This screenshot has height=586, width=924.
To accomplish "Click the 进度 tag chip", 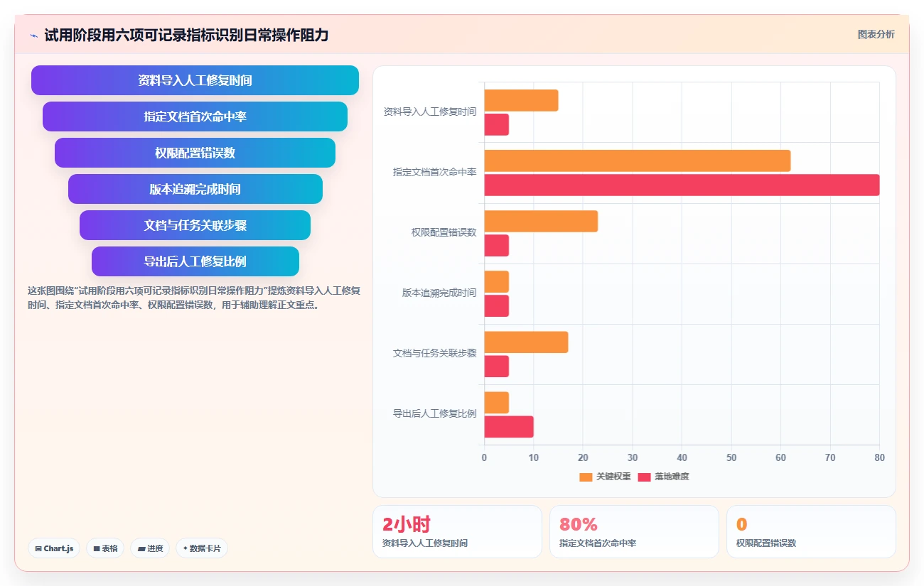I will click(150, 548).
